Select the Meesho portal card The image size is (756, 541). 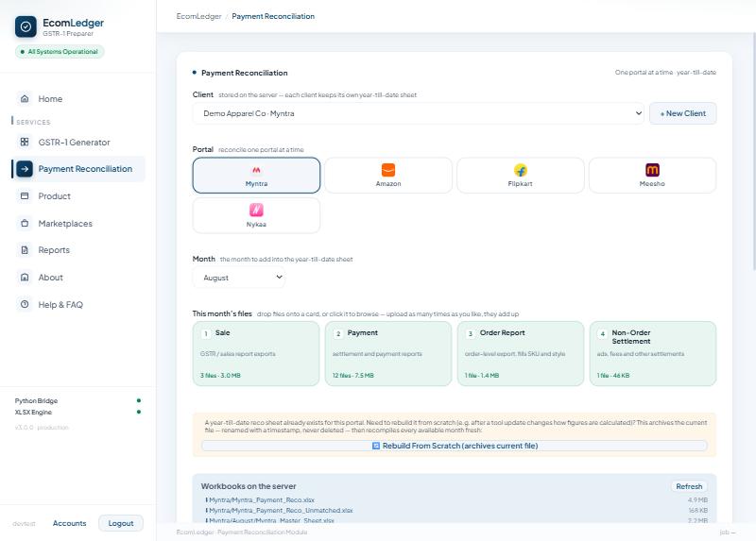pos(652,176)
